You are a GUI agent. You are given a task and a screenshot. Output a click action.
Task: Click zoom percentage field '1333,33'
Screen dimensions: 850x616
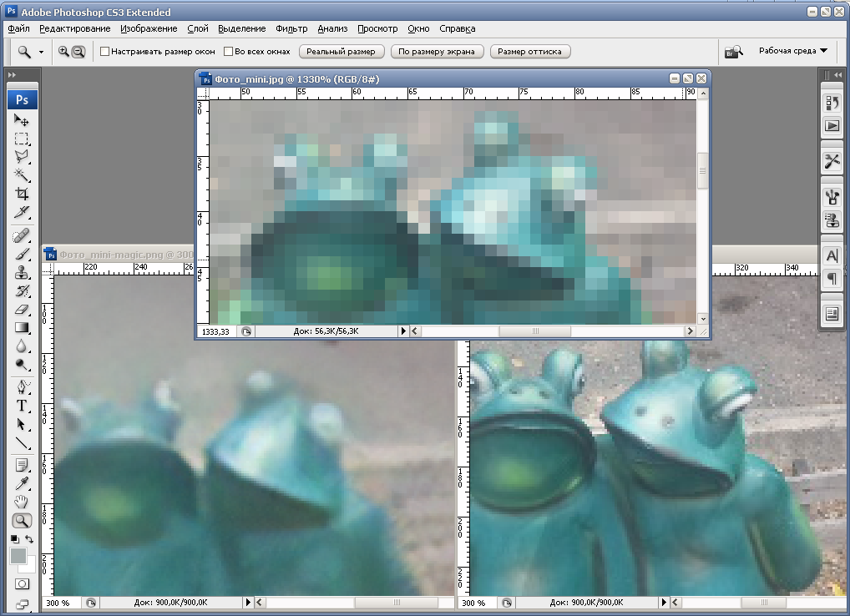point(215,331)
